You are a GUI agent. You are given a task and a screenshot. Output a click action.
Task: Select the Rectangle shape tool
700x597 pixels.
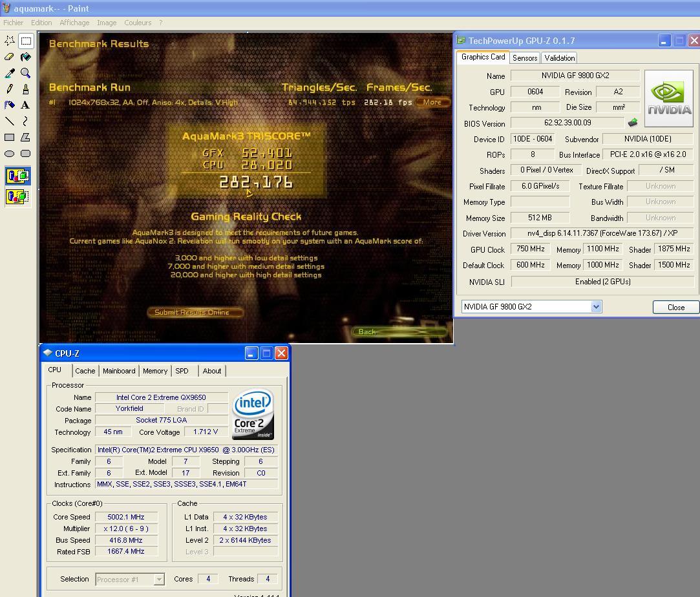(x=10, y=138)
